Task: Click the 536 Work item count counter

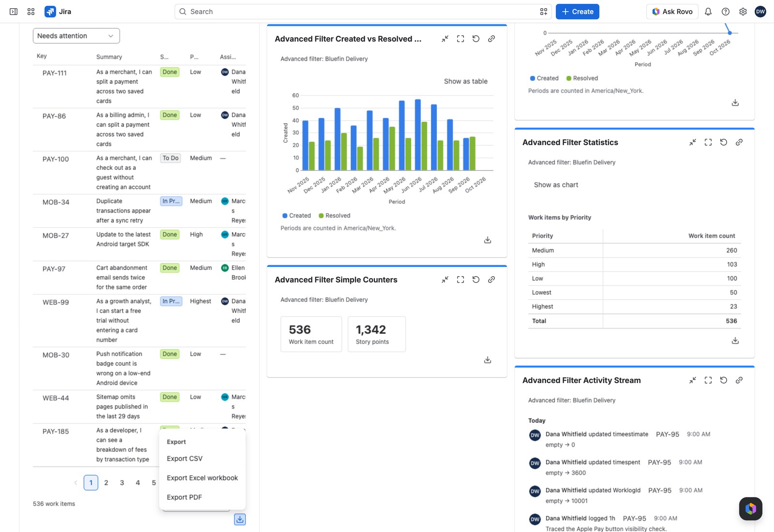Action: [x=311, y=334]
